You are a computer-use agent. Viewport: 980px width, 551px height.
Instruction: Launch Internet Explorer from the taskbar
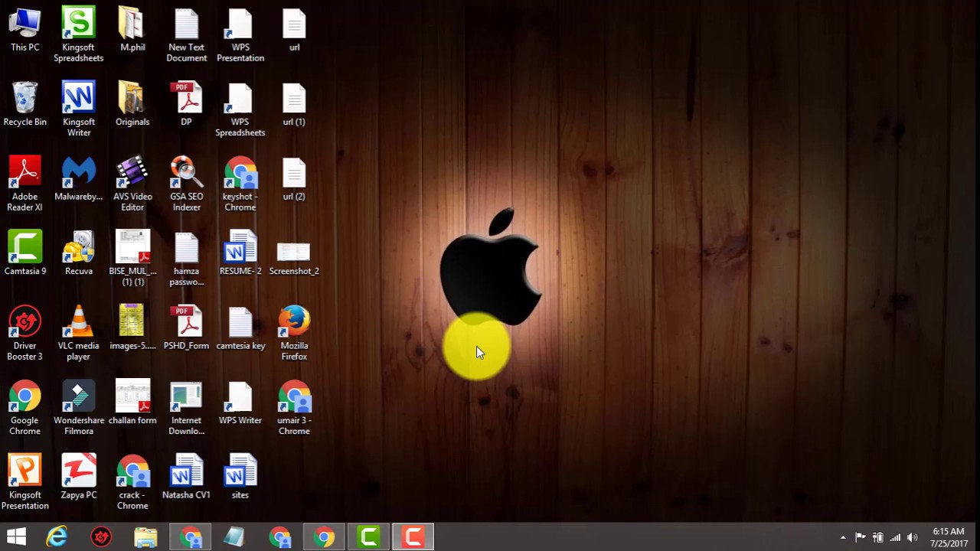coord(57,537)
